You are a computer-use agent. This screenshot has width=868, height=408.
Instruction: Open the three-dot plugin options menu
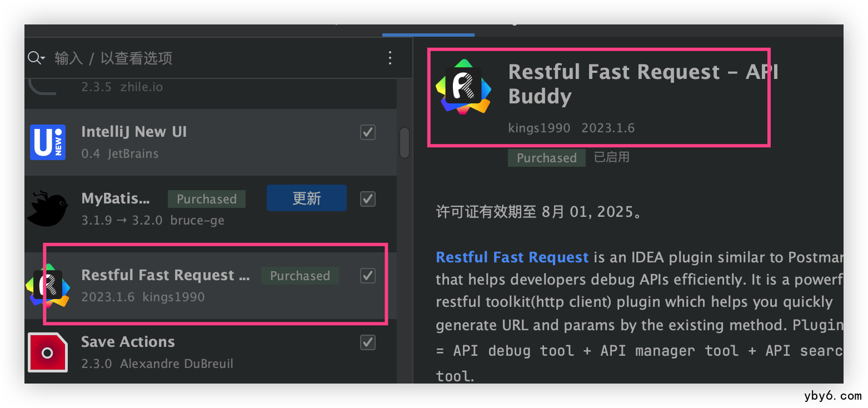(390, 58)
